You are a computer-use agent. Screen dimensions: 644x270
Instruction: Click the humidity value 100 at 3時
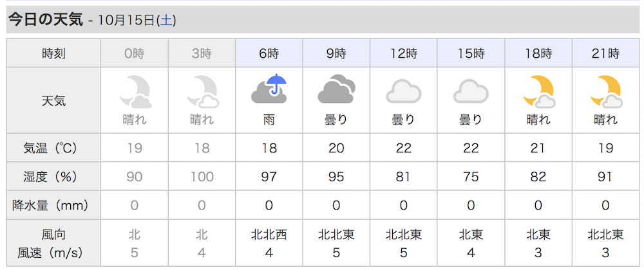click(x=202, y=176)
